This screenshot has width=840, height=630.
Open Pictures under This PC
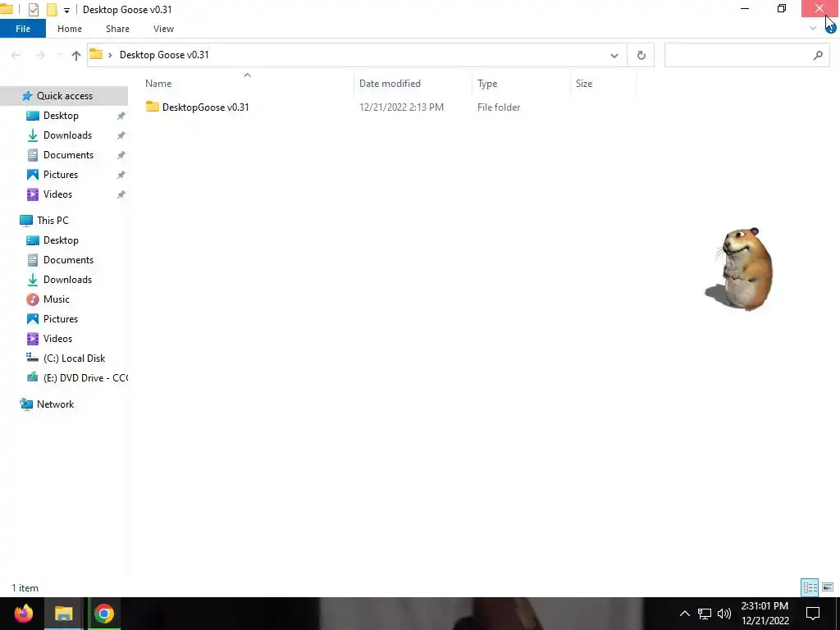61,319
